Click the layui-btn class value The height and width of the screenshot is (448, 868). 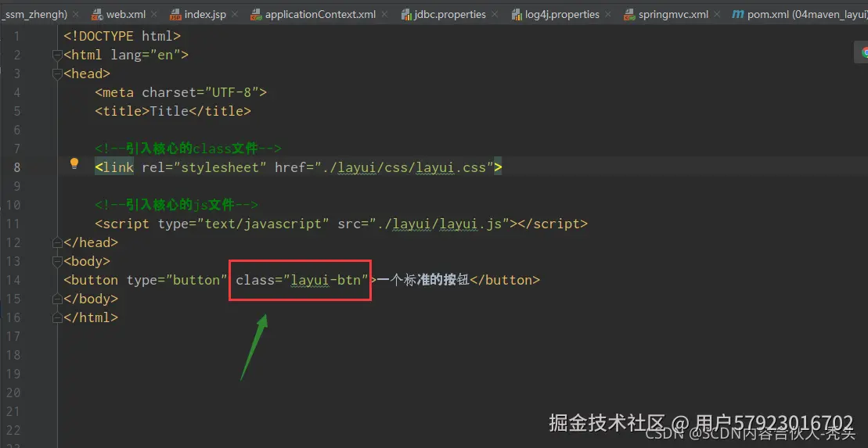pyautogui.click(x=326, y=280)
